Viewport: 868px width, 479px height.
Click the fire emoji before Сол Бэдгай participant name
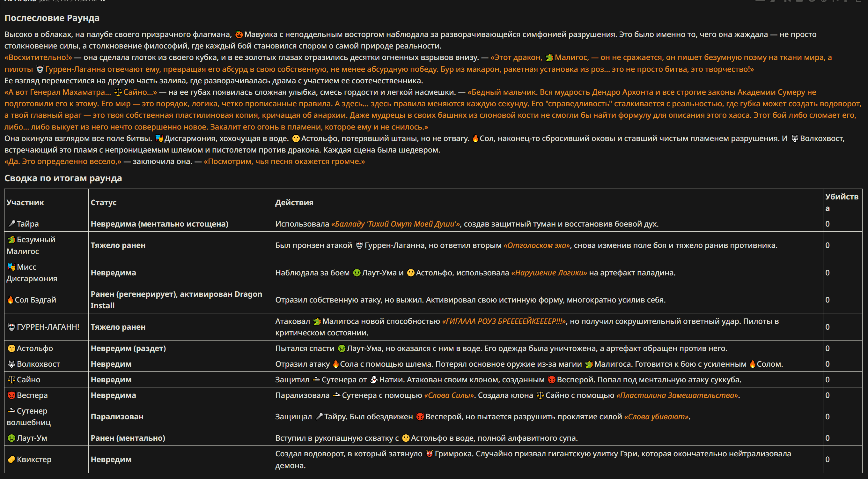coord(11,300)
